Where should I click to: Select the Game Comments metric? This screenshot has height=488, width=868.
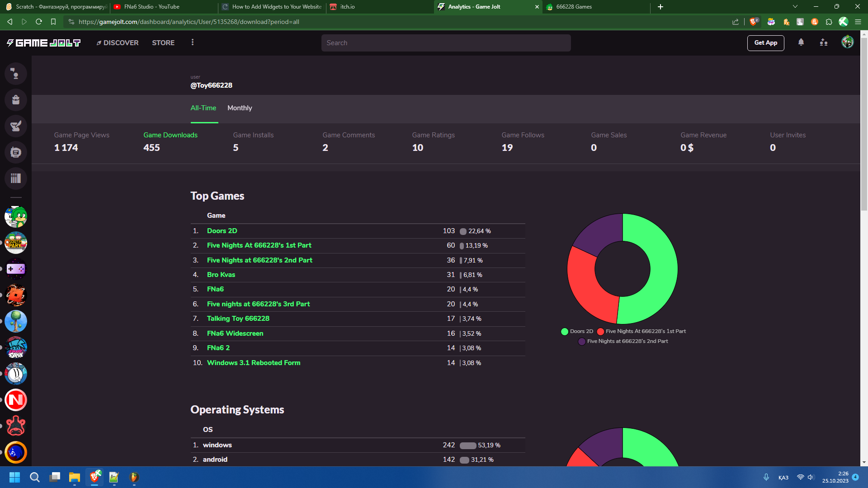coord(349,142)
